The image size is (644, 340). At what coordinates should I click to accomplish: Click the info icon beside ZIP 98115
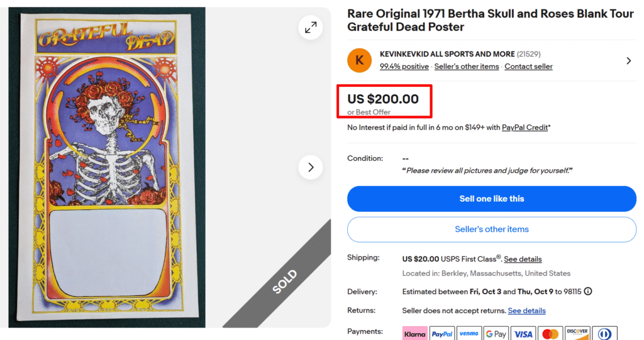point(588,292)
